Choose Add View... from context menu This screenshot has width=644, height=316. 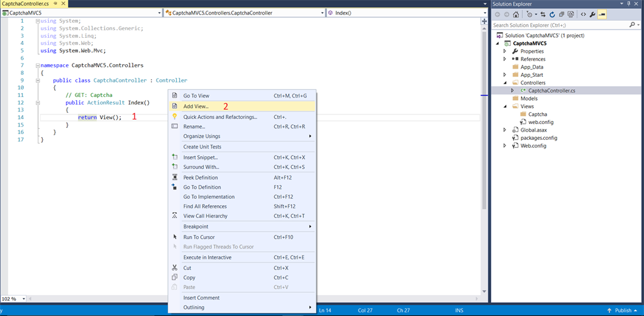[242, 106]
